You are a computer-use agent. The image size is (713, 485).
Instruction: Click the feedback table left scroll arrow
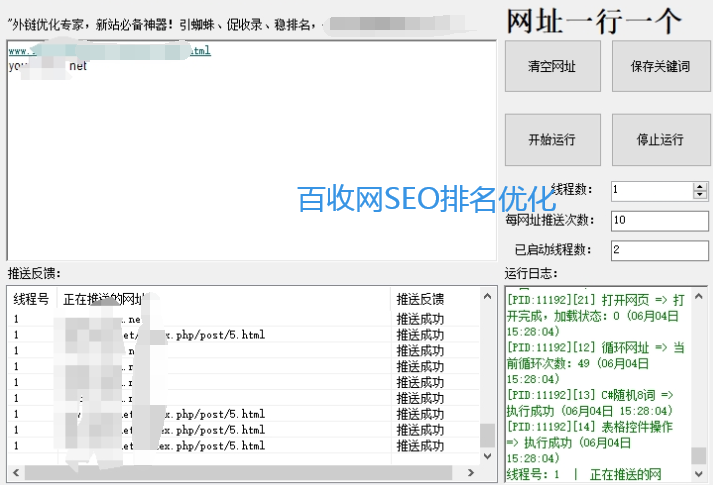[x=16, y=473]
